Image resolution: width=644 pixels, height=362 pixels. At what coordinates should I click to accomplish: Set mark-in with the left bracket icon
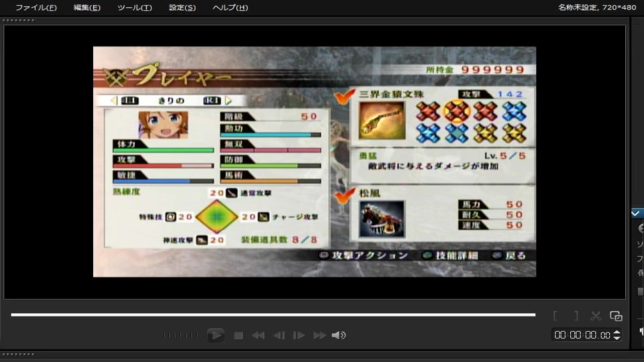pos(555,316)
